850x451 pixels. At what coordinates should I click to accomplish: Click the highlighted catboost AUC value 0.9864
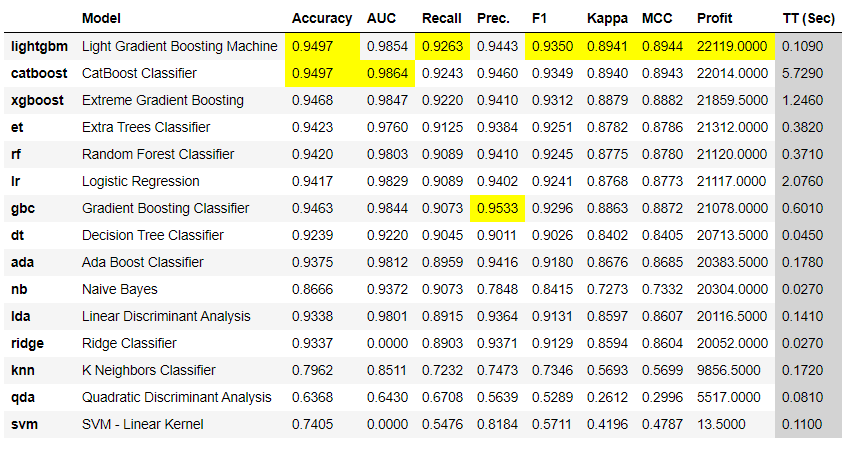pyautogui.click(x=387, y=73)
